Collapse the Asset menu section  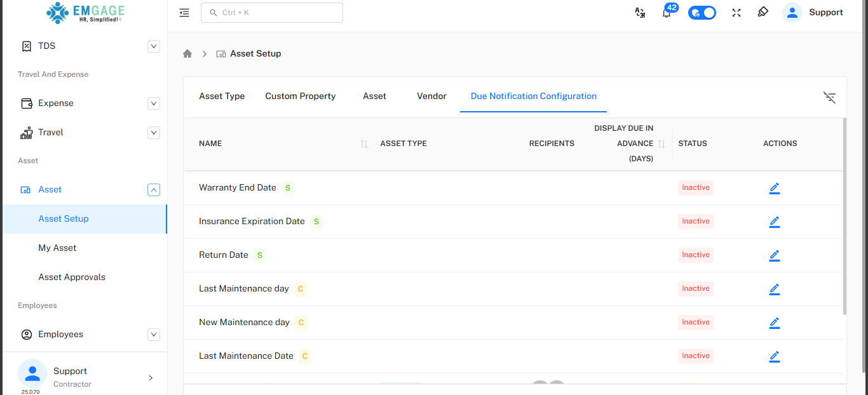click(153, 190)
